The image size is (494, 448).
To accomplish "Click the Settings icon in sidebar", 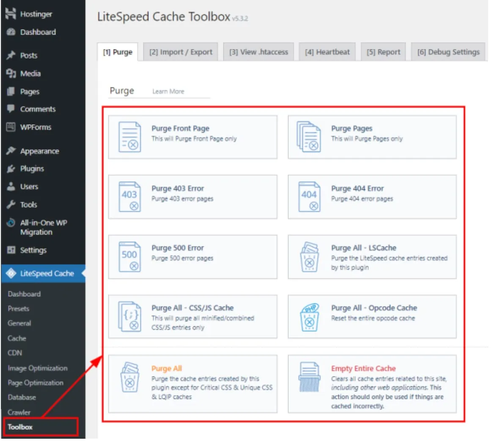I will pos(11,250).
